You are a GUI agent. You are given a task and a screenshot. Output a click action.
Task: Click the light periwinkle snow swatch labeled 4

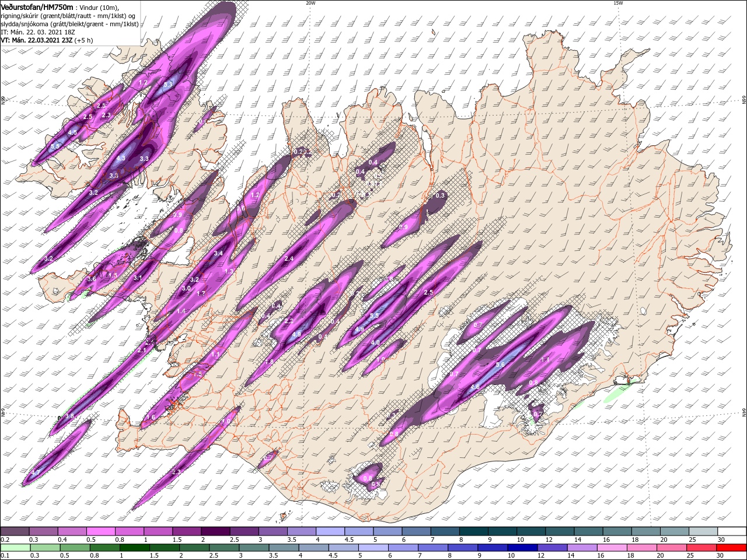330,531
